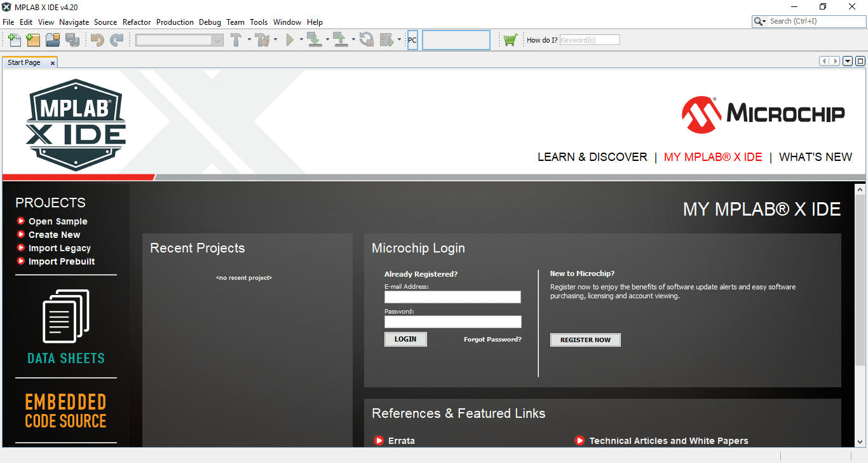The height and width of the screenshot is (463, 868).
Task: Click the New Project toolbar icon
Action: (33, 40)
